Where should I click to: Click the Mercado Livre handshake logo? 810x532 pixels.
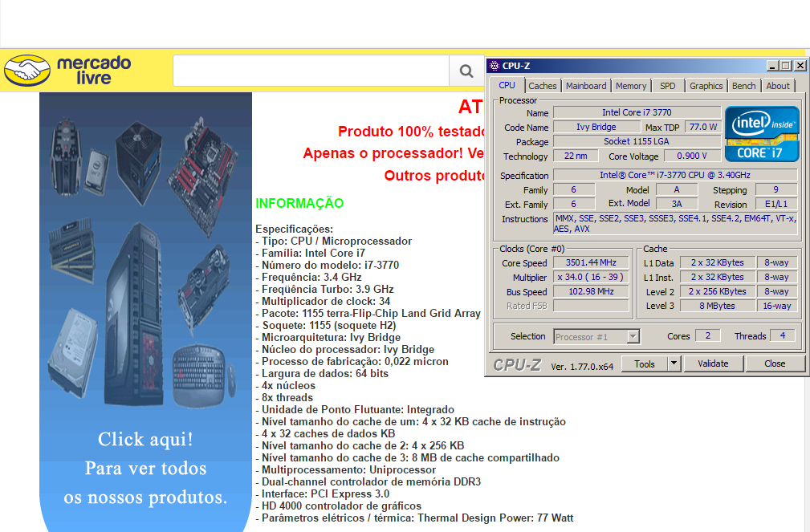point(27,71)
